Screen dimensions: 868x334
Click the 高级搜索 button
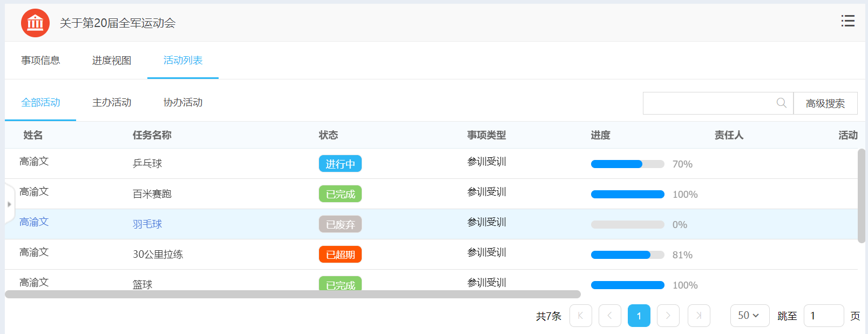point(825,103)
